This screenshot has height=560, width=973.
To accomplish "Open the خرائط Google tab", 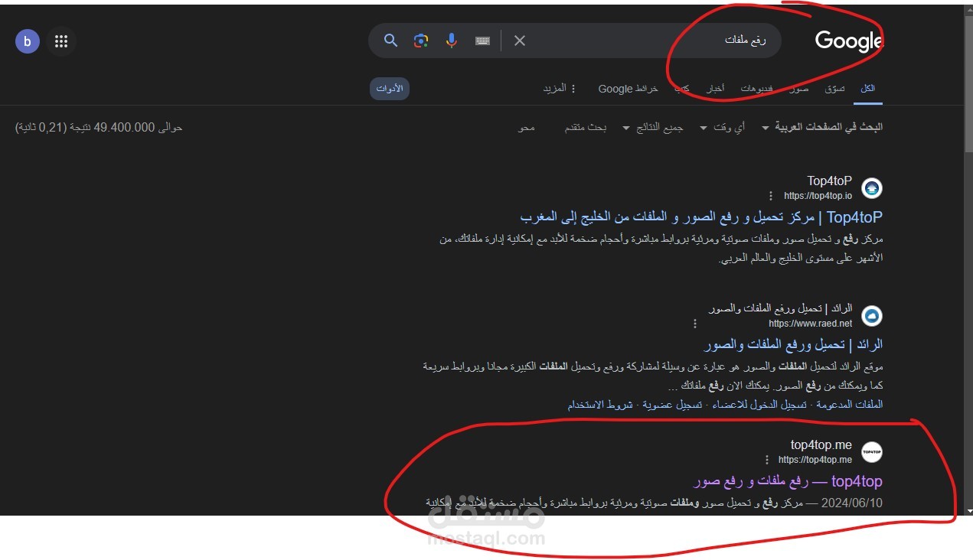I will 628,89.
